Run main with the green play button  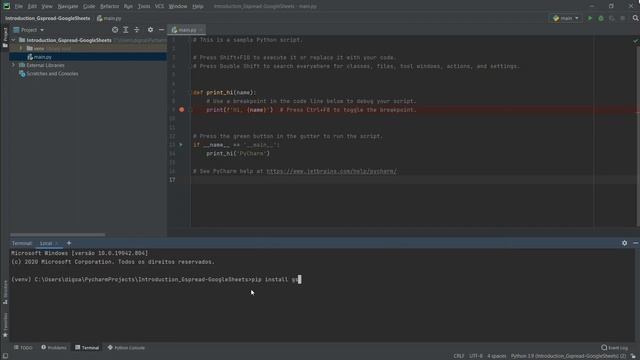(590, 18)
